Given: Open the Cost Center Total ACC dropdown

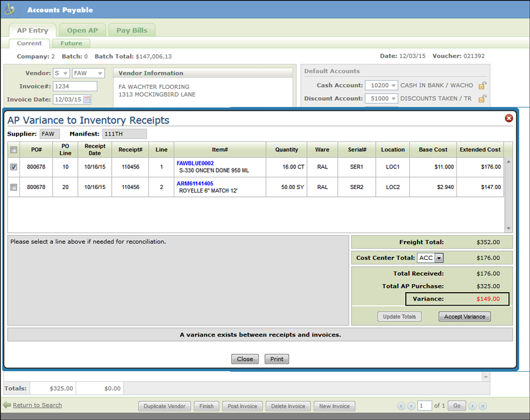Looking at the screenshot, I should click(439, 258).
